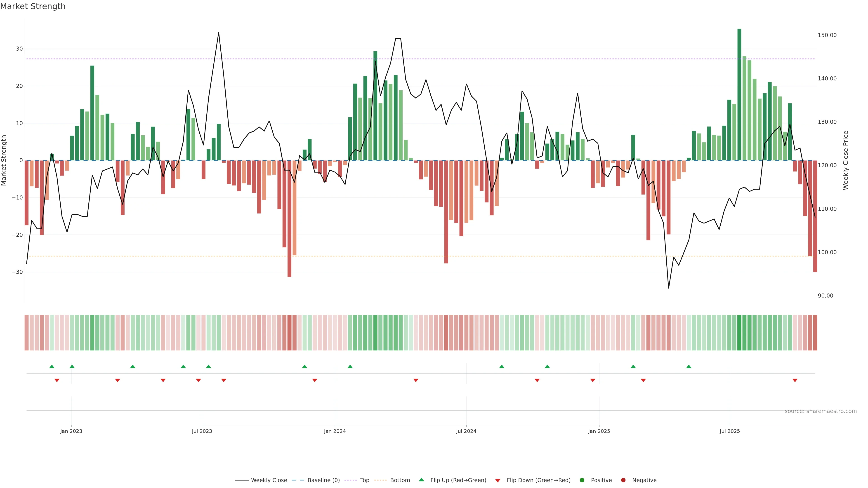Click the 150.00 right axis price label
The height and width of the screenshot is (488, 868).
(827, 35)
